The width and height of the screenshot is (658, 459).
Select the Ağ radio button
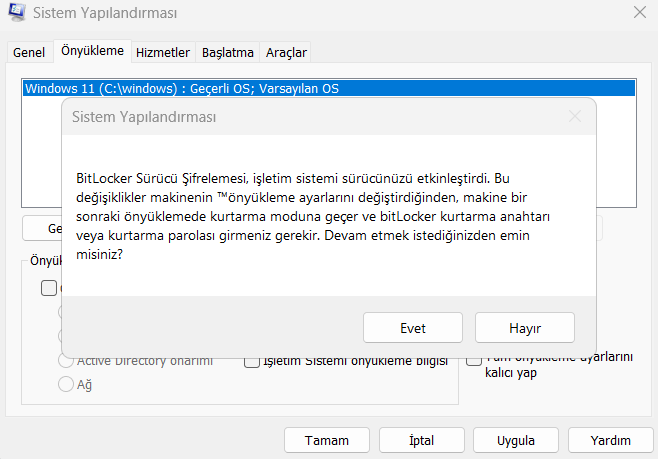pos(67,383)
